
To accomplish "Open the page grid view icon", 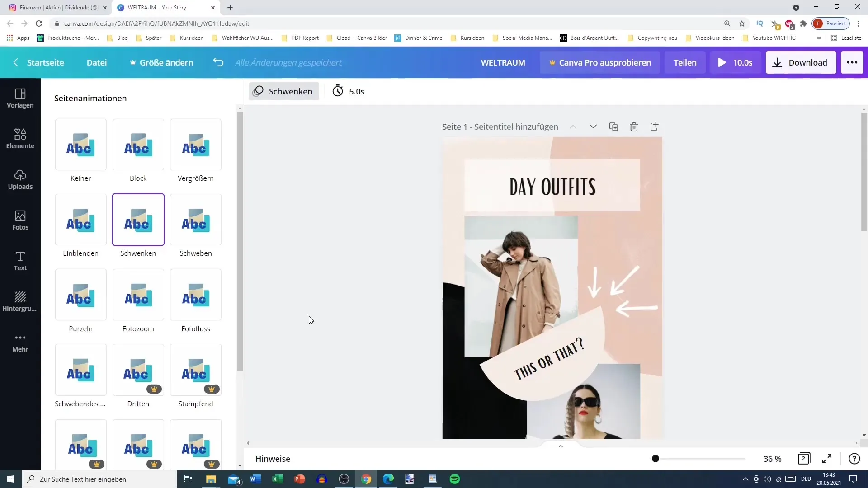I will coord(804,459).
